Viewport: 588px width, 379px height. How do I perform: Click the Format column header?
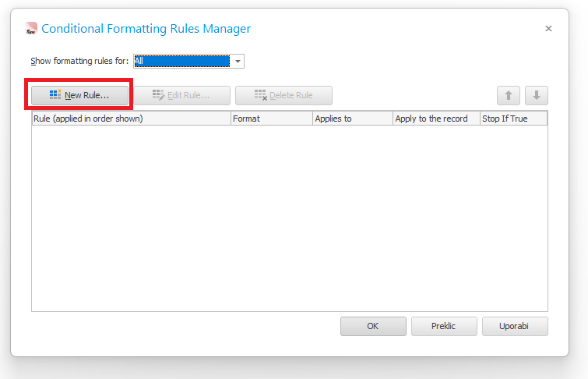pos(271,119)
